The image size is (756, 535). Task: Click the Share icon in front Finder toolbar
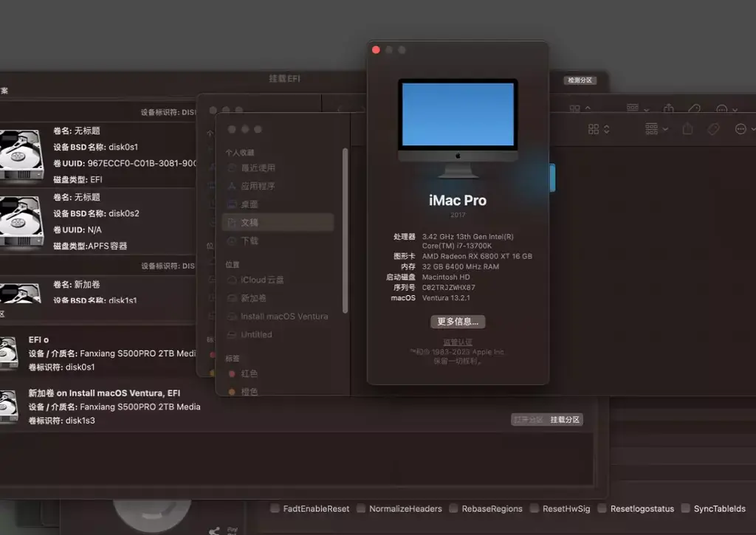click(x=688, y=128)
